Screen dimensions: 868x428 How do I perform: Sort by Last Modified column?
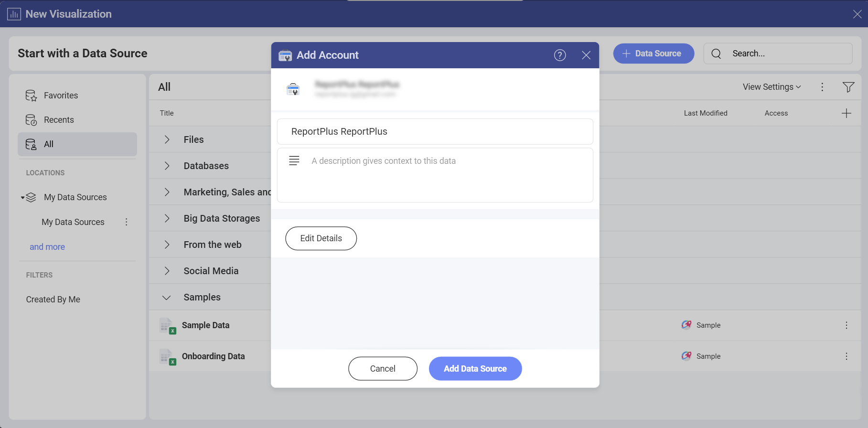point(706,113)
